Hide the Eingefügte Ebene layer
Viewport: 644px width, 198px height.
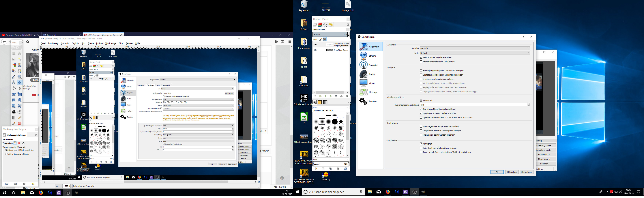pyautogui.click(x=315, y=50)
